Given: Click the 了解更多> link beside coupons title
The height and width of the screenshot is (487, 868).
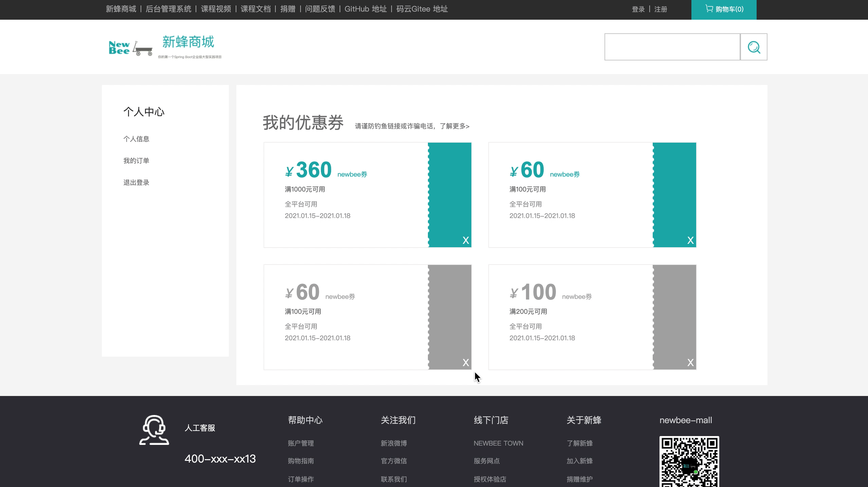Looking at the screenshot, I should (454, 126).
